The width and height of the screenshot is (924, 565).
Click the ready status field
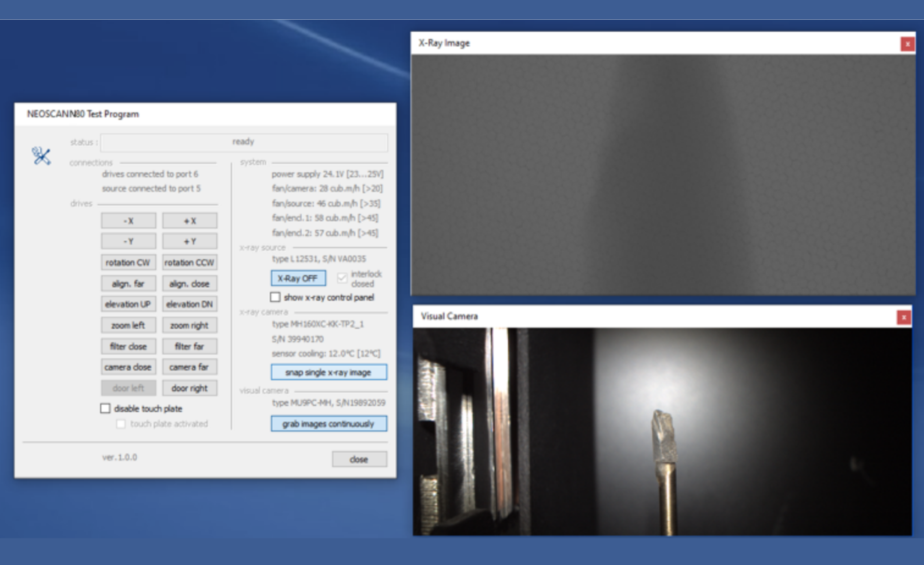point(244,142)
